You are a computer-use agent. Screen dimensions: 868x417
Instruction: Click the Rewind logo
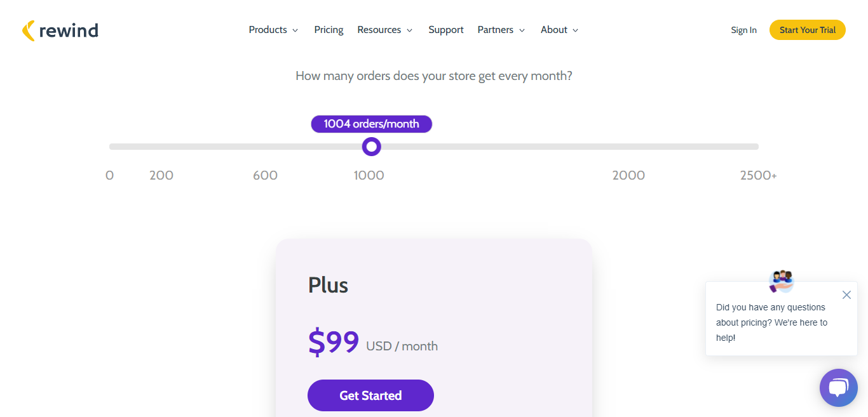[x=60, y=30]
